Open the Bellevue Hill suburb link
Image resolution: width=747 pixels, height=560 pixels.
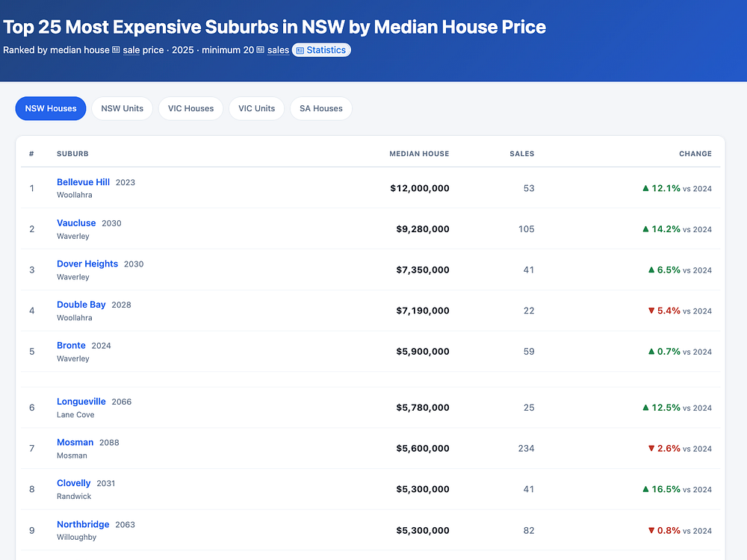click(x=84, y=182)
